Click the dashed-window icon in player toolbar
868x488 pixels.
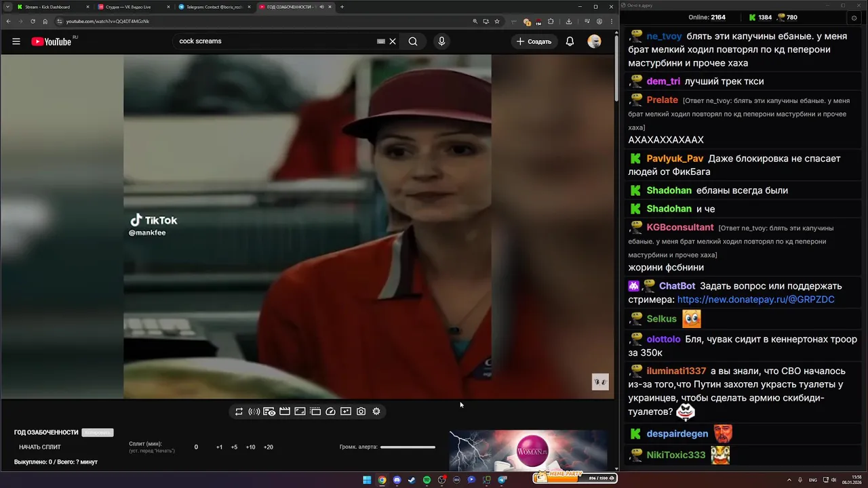[x=315, y=411]
